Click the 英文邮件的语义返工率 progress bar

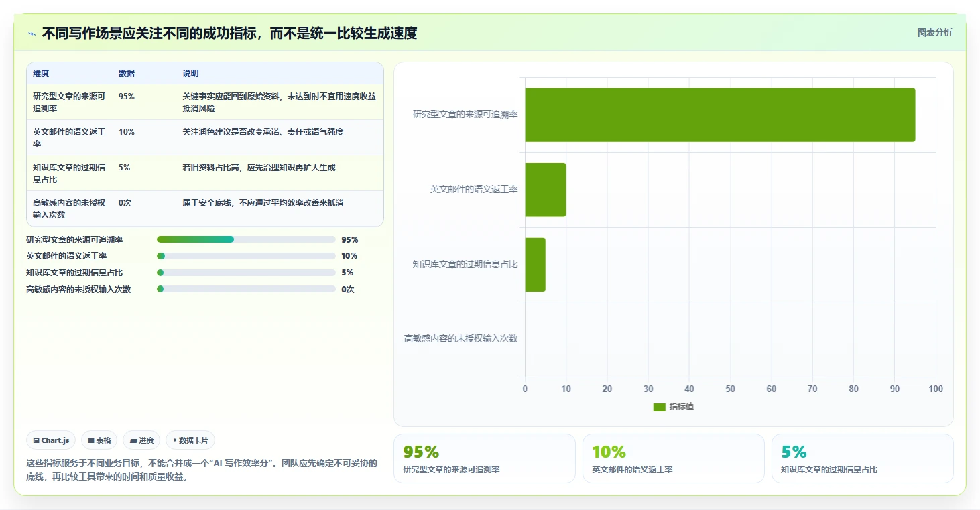click(x=246, y=256)
